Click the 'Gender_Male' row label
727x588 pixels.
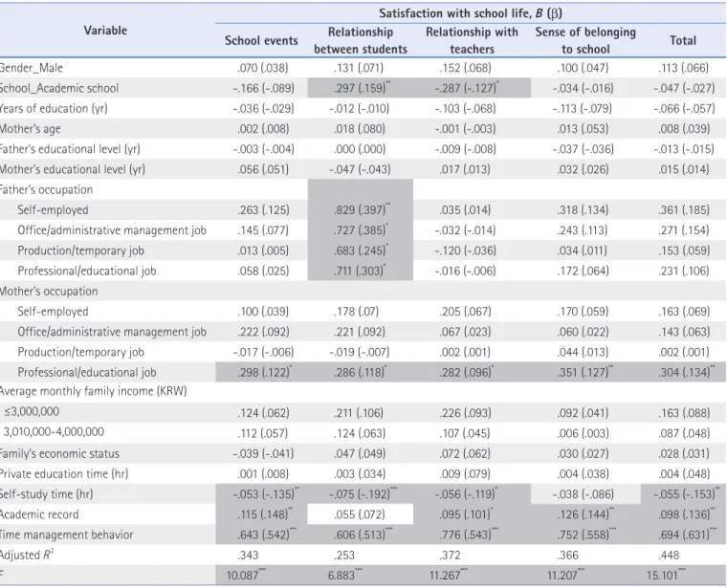31,68
